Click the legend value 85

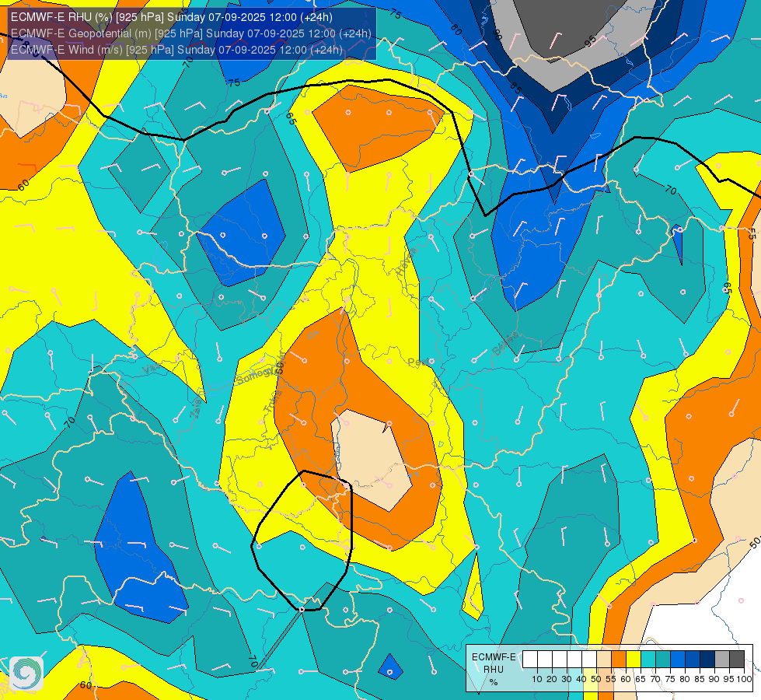700,679
